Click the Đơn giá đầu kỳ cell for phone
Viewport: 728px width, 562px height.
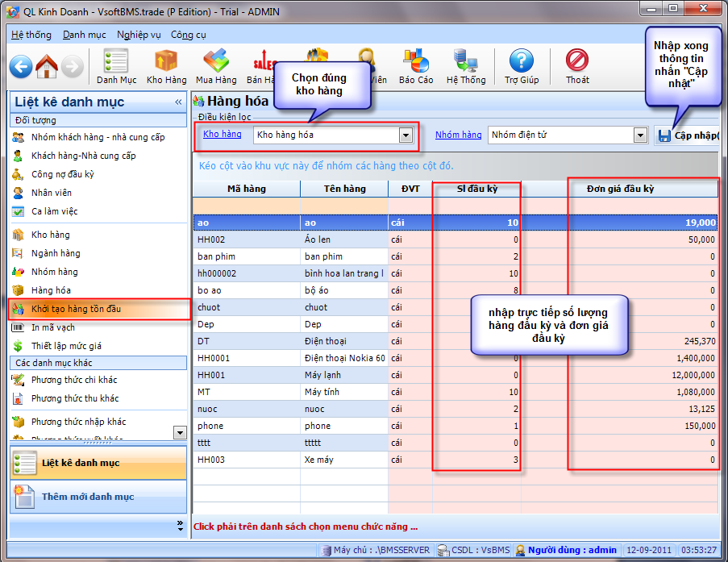tap(620, 426)
